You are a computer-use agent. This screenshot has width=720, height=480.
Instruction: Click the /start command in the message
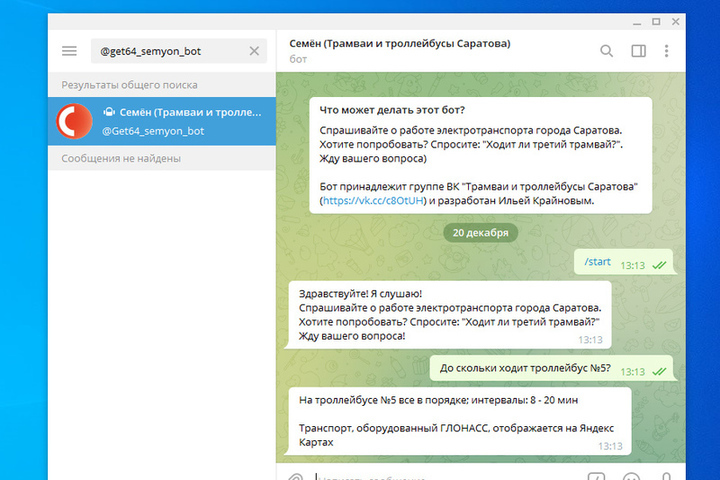[x=597, y=262]
